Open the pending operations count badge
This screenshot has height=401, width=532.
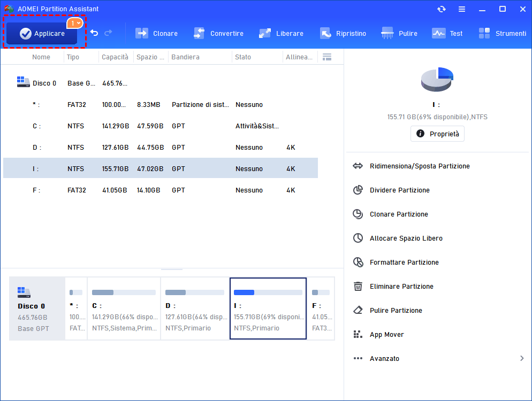click(74, 23)
